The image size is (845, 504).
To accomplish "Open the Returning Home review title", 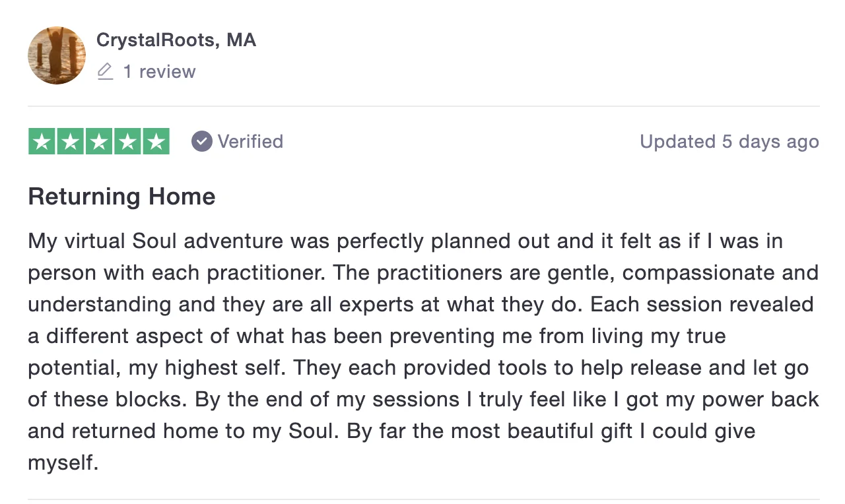I will click(x=121, y=196).
